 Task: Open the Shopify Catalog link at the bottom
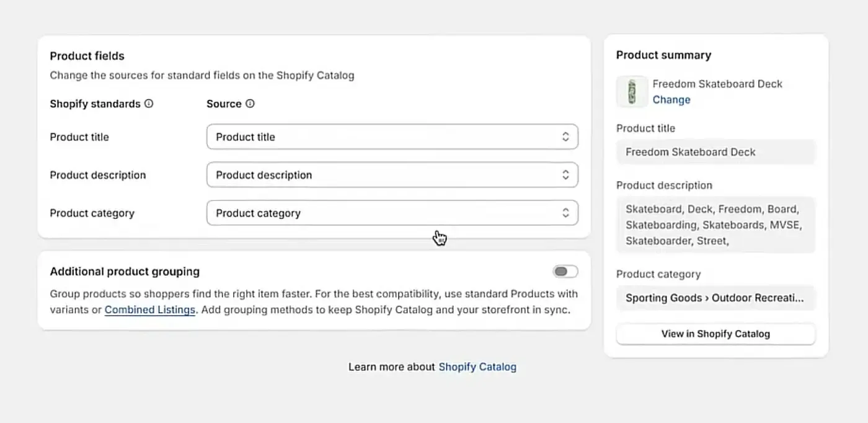(477, 367)
